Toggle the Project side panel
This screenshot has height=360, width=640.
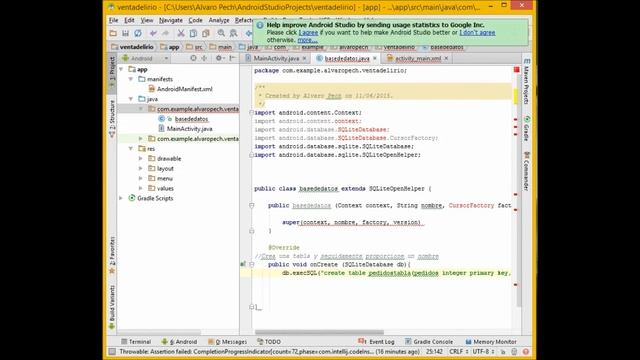(112, 73)
